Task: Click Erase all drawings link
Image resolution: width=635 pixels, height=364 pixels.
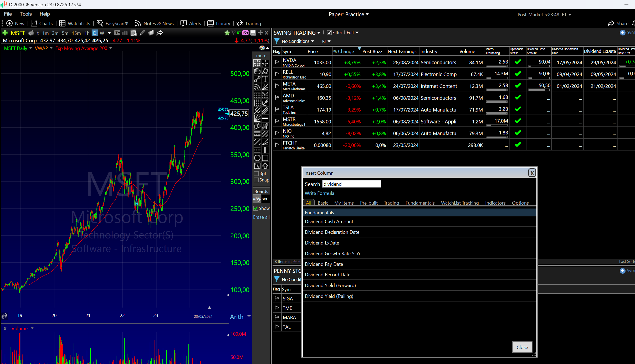Action: pyautogui.click(x=261, y=217)
